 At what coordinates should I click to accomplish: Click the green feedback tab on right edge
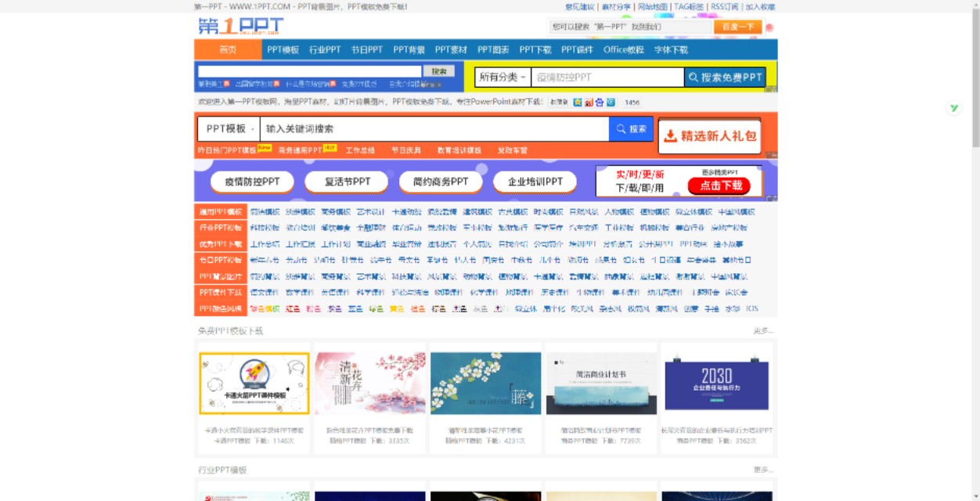click(x=953, y=108)
